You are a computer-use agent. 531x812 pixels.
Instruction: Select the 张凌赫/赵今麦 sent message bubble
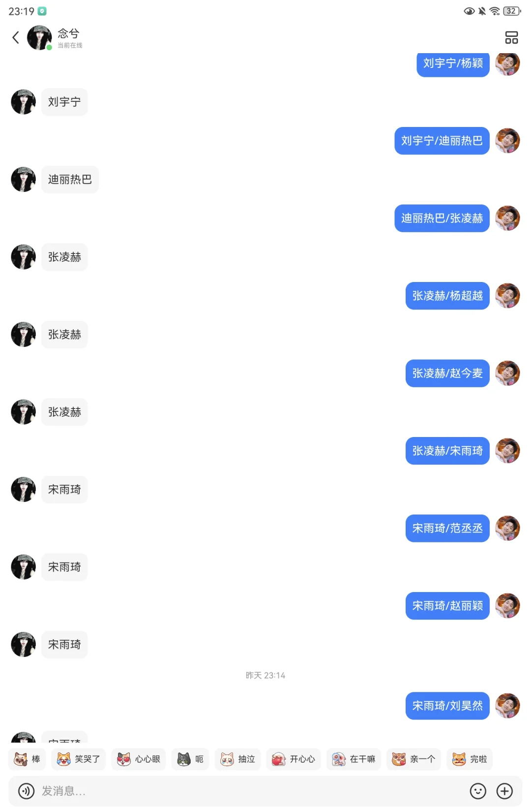pos(447,374)
